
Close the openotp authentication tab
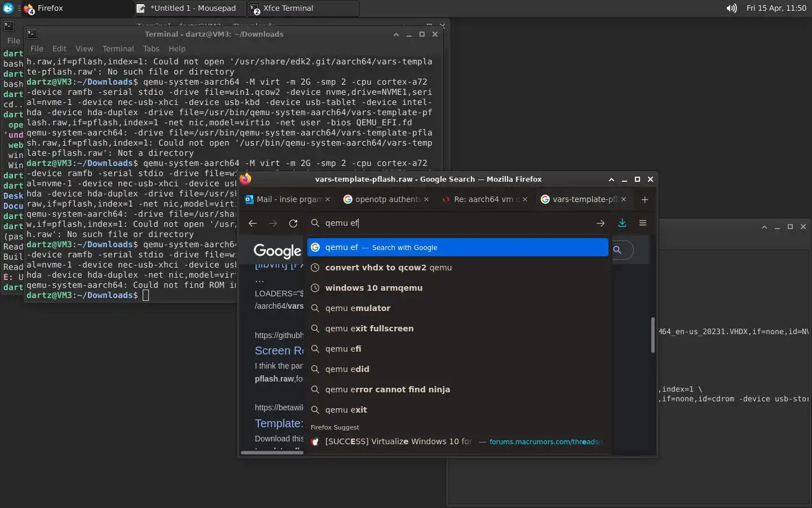click(x=426, y=199)
